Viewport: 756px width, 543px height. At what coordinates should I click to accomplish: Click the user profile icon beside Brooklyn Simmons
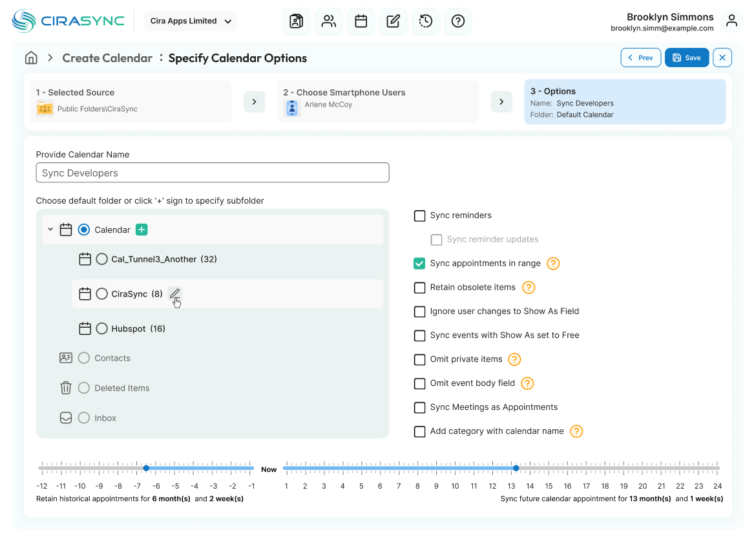point(731,21)
